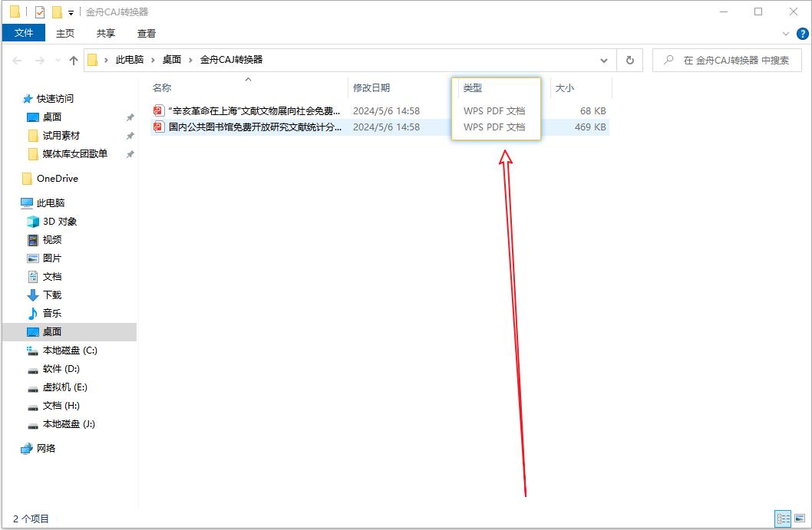The width and height of the screenshot is (812, 530).
Task: Open the 文件 menu tab
Action: pyautogui.click(x=24, y=33)
